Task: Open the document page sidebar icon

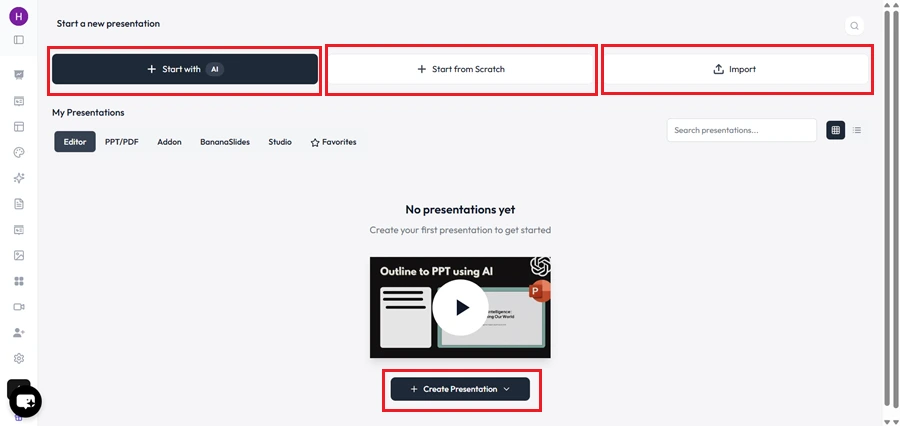Action: [x=19, y=204]
